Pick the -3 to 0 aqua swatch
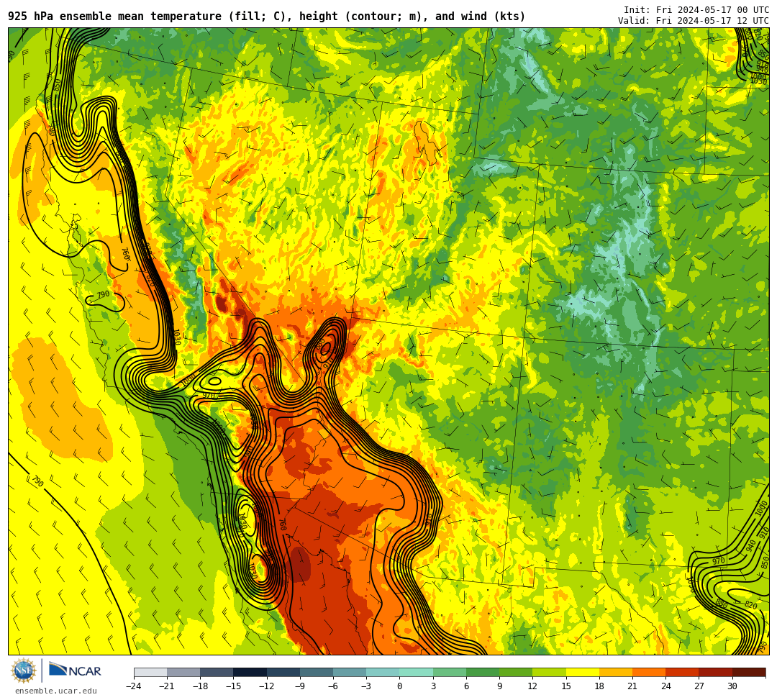Image resolution: width=777 pixels, height=700 pixels. (x=383, y=672)
